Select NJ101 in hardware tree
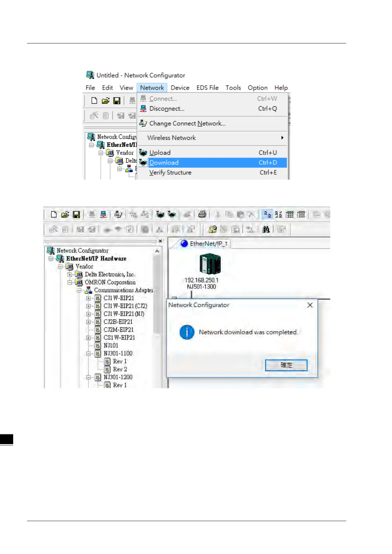Image resolution: width=392 pixels, height=554 pixels. pos(111,345)
